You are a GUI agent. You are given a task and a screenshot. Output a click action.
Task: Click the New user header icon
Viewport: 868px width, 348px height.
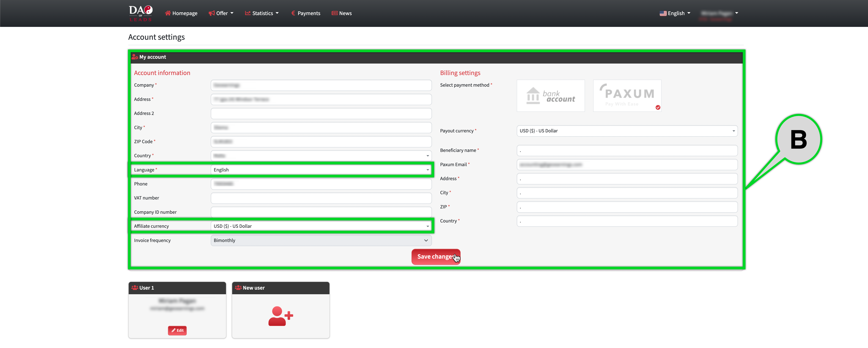(238, 288)
